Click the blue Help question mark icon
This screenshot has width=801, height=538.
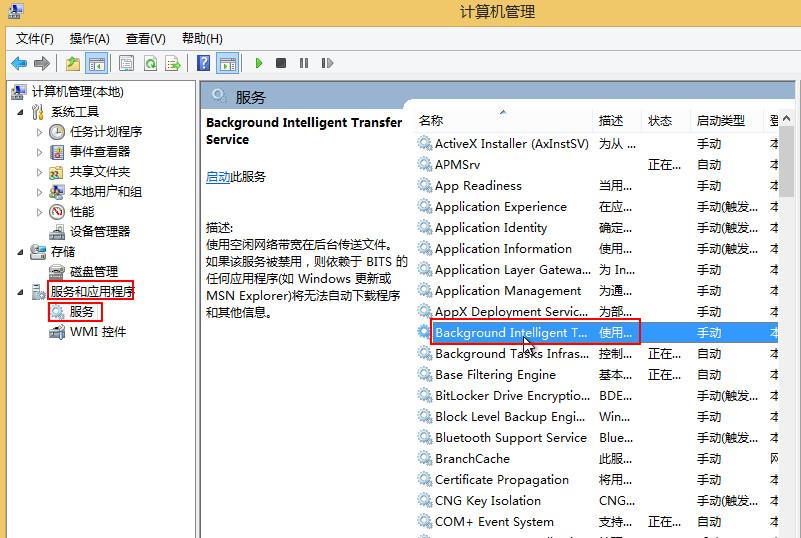[x=204, y=63]
